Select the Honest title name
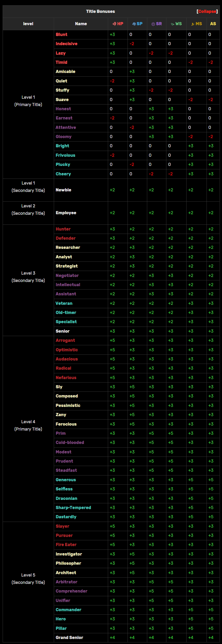 coord(63,109)
